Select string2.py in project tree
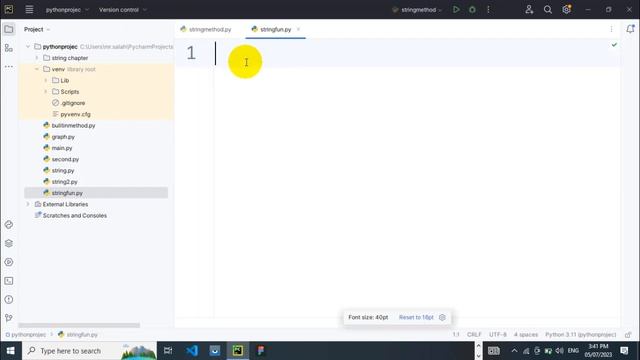 pos(64,182)
